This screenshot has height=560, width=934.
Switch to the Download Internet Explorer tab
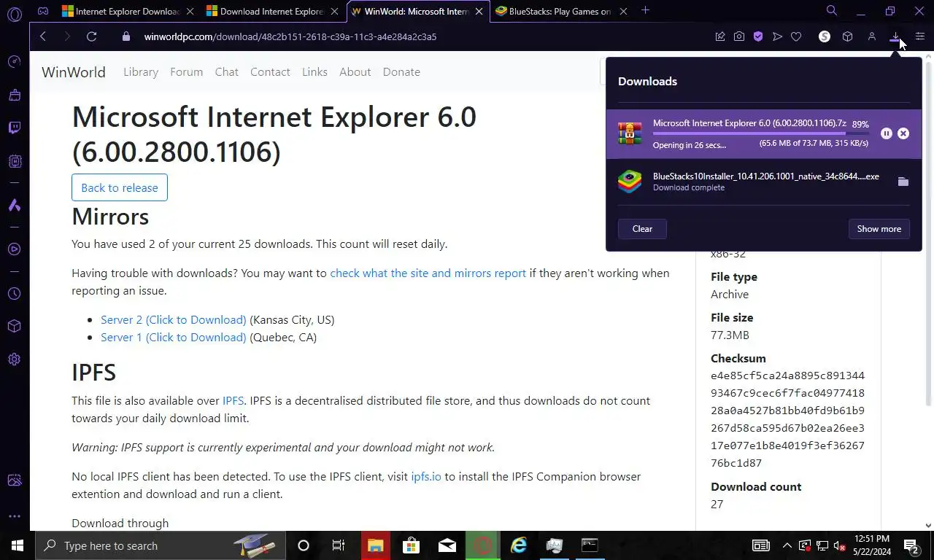pos(271,11)
